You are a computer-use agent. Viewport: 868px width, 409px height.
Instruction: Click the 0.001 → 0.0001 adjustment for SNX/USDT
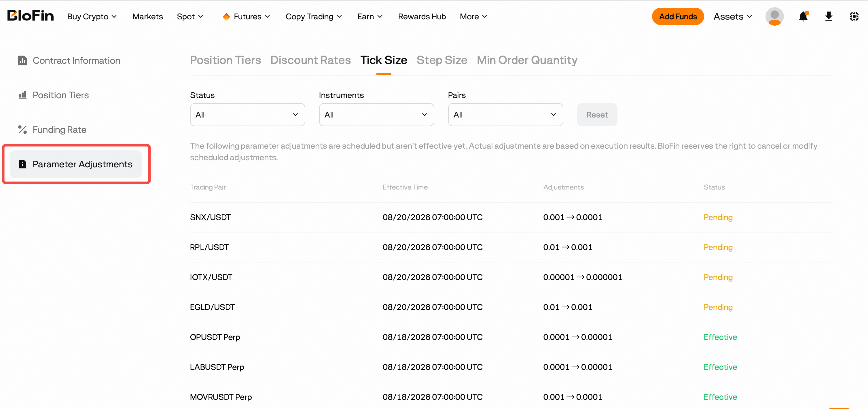(573, 217)
